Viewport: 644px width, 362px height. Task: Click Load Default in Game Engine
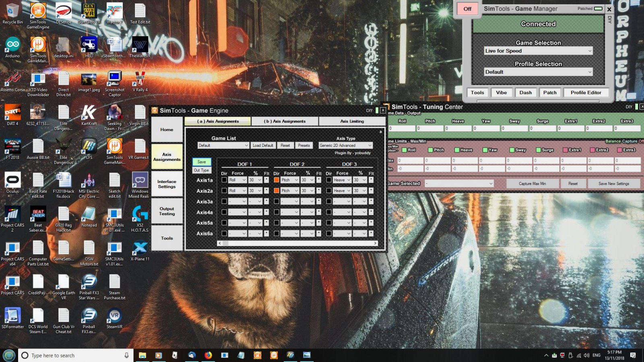(x=263, y=145)
